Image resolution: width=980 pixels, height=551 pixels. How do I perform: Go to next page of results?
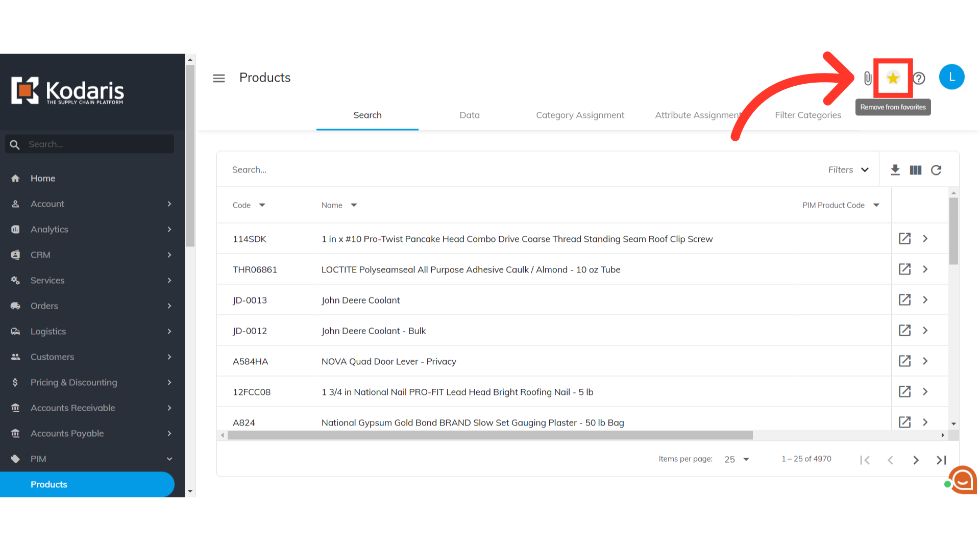(916, 460)
